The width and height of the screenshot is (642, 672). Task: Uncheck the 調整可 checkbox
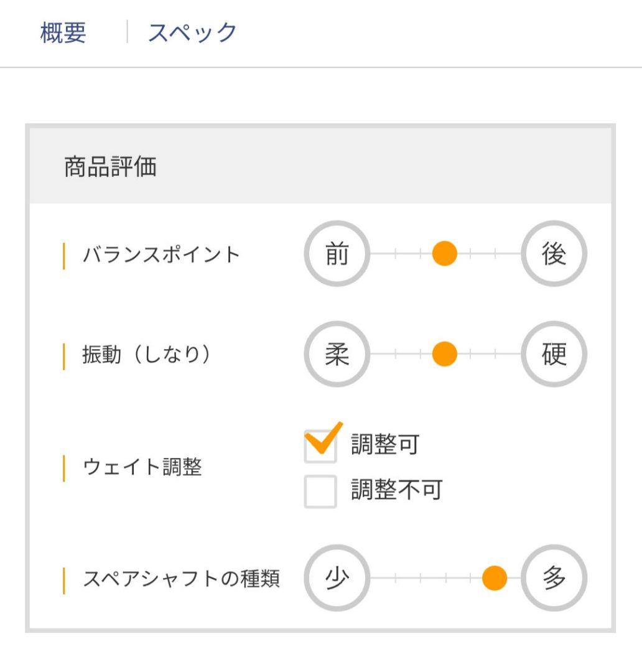tap(320, 447)
